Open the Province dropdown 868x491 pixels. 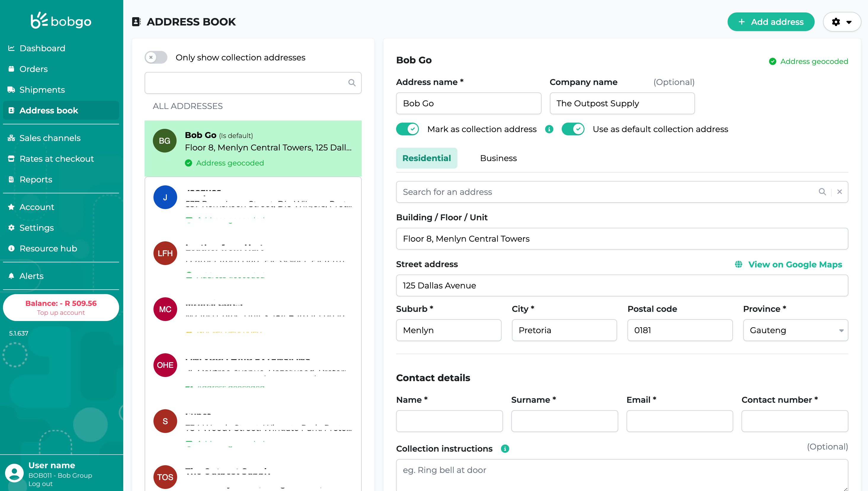tap(795, 330)
